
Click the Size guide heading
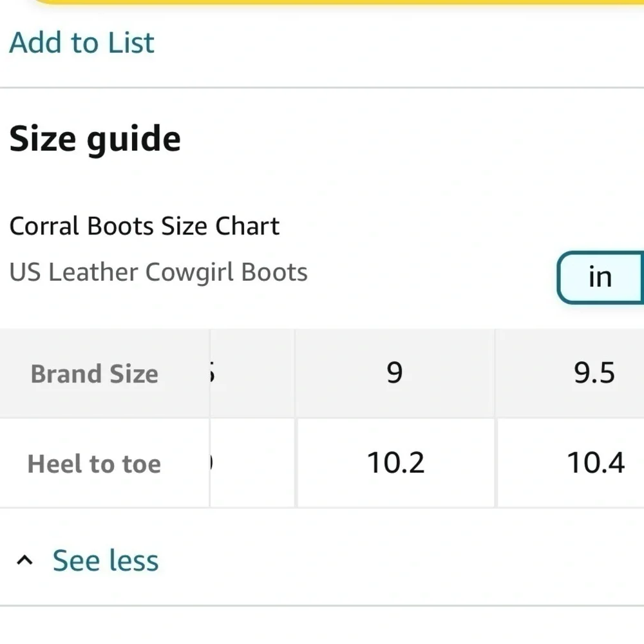[95, 140]
